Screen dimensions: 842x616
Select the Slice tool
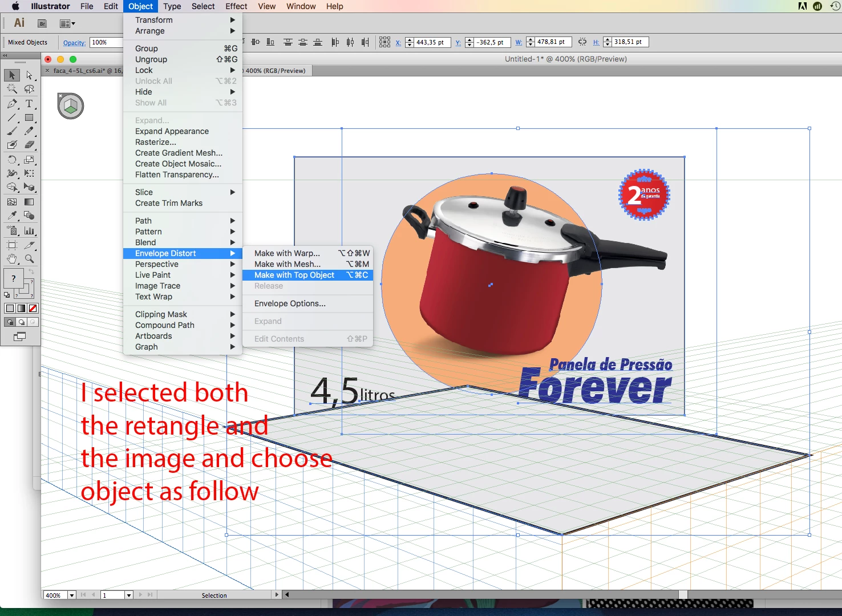(29, 245)
